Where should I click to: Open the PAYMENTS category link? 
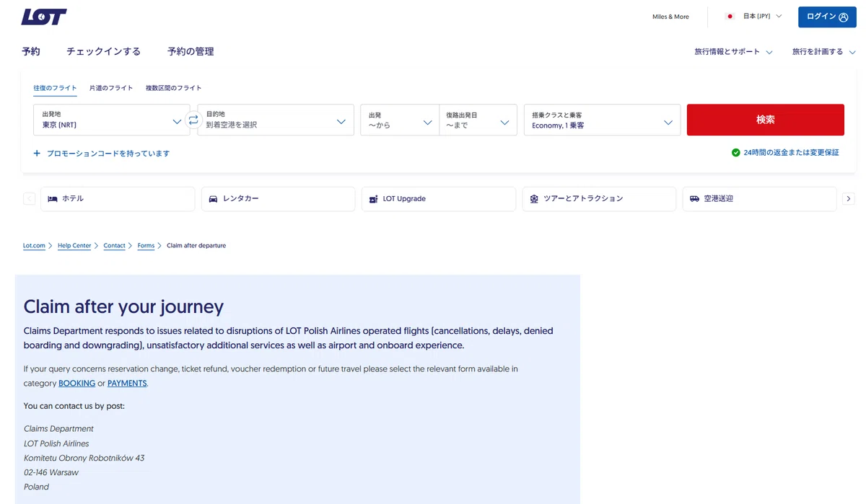127,384
